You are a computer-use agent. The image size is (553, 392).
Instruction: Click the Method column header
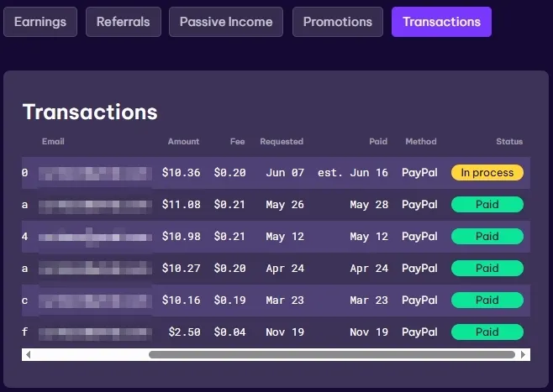point(420,142)
